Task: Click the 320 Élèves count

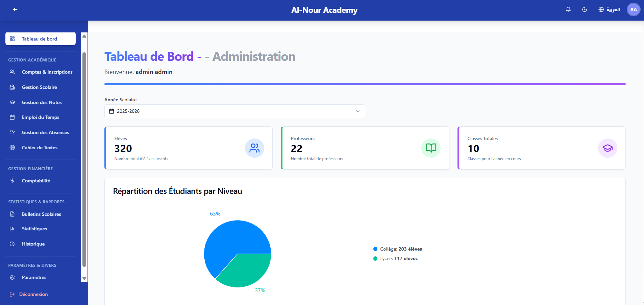Action: click(x=123, y=149)
